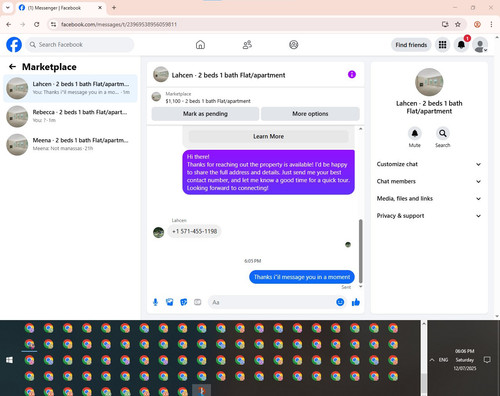Go back in browser history
The height and width of the screenshot is (396, 500).
pyautogui.click(x=9, y=24)
